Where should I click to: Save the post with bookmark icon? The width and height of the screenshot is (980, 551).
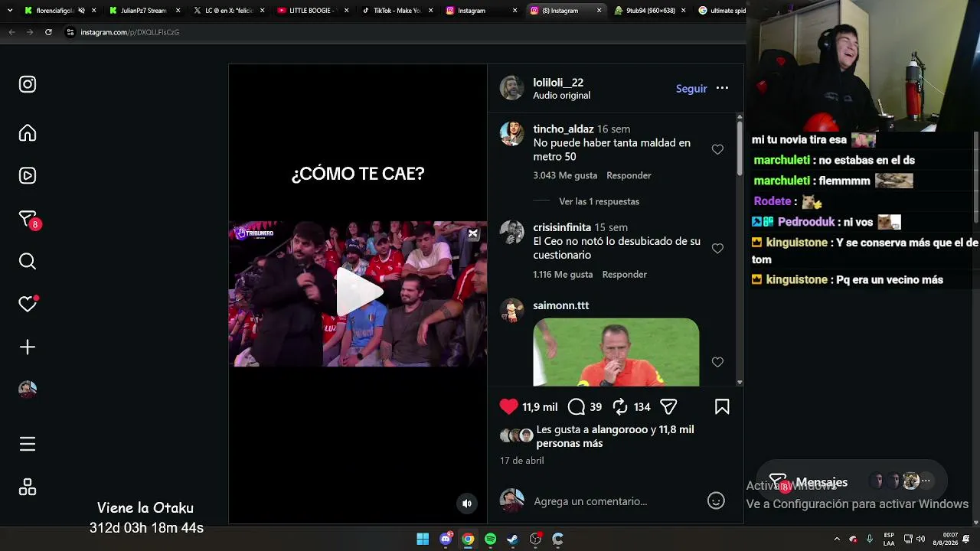click(x=722, y=407)
